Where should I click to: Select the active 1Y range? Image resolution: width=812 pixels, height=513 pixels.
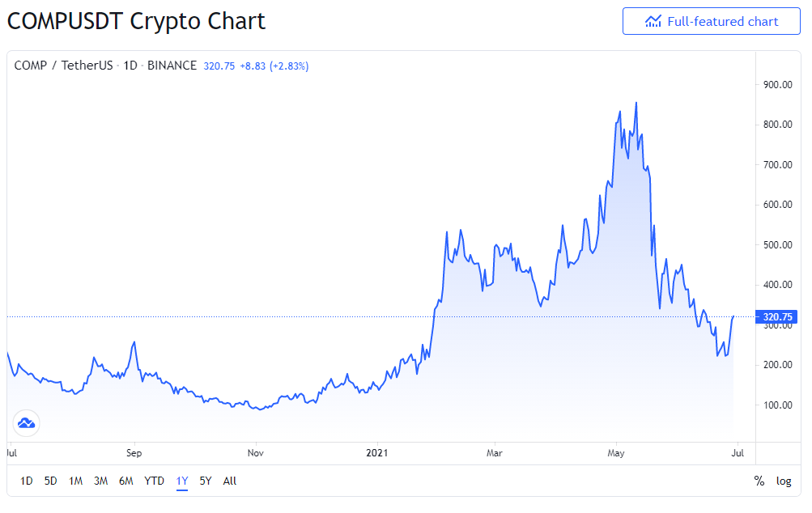(182, 481)
